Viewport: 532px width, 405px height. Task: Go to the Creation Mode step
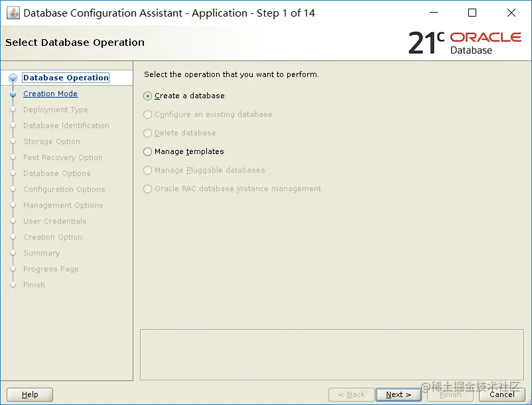pos(50,94)
